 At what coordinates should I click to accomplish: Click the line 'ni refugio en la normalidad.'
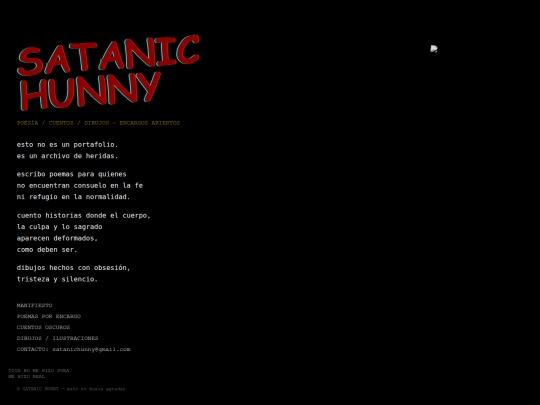(x=73, y=197)
